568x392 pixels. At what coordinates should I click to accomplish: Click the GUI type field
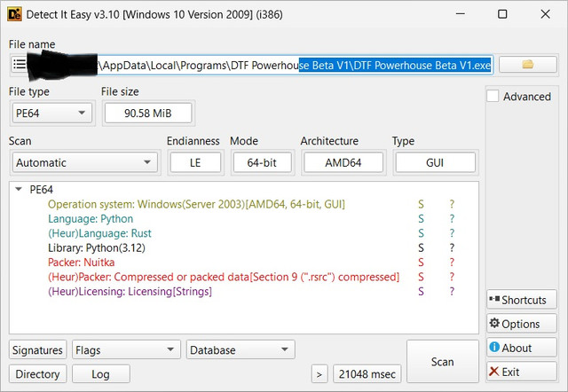pos(435,162)
